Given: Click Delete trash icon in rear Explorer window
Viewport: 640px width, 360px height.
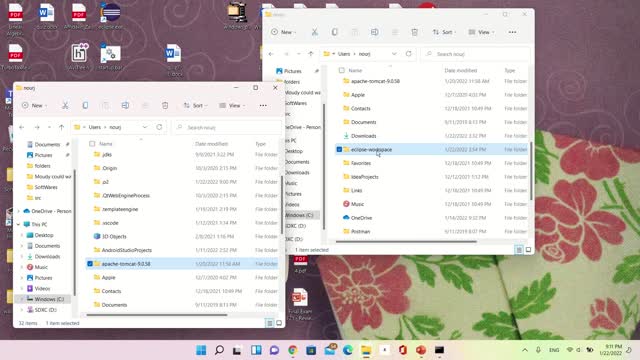Looking at the screenshot, I should [414, 32].
